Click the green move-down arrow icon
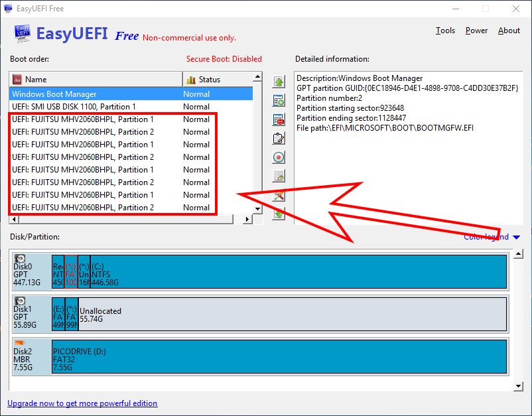Image resolution: width=532 pixels, height=416 pixels. tap(279, 214)
